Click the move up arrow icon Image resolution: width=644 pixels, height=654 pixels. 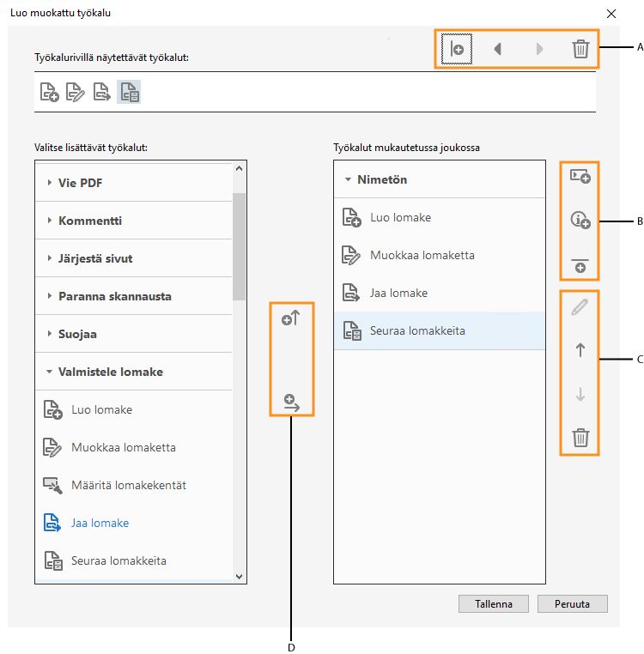click(x=580, y=350)
